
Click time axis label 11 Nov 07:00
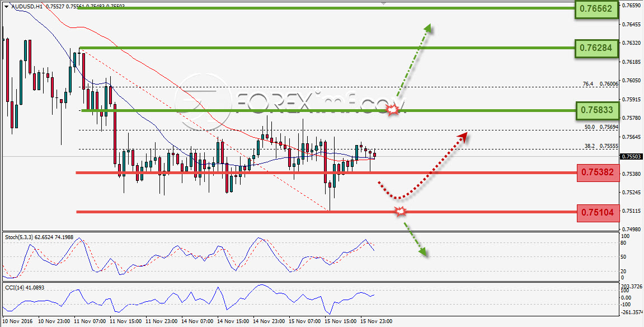90,321
